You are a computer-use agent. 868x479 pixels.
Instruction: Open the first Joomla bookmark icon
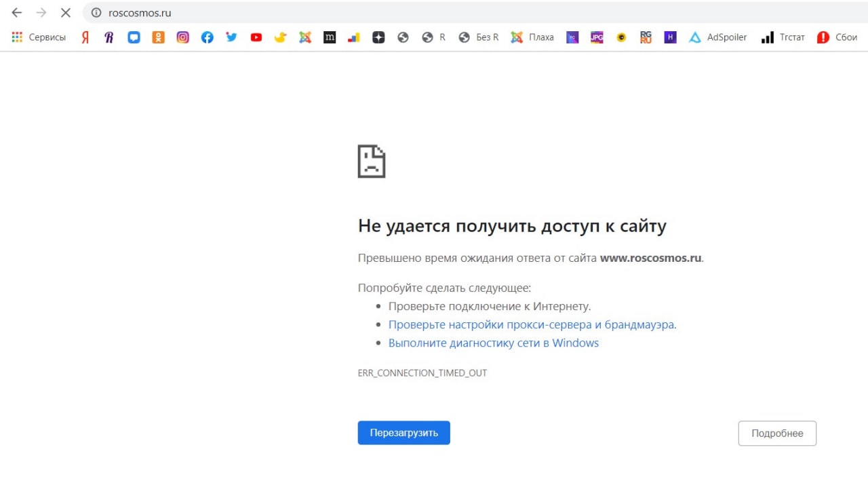(x=305, y=37)
